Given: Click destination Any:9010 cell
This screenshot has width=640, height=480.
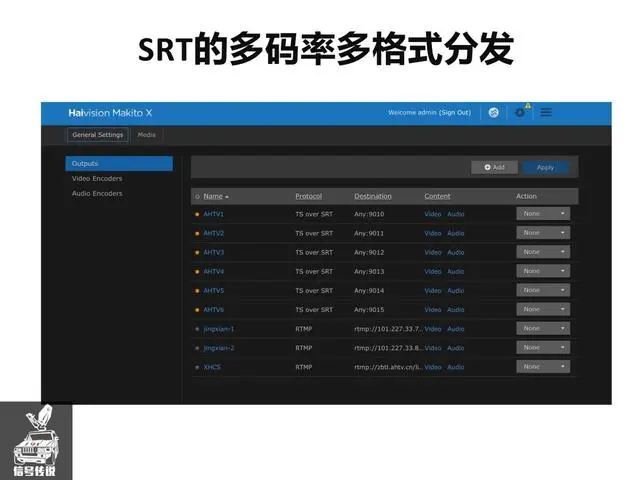Looking at the screenshot, I should (x=369, y=214).
